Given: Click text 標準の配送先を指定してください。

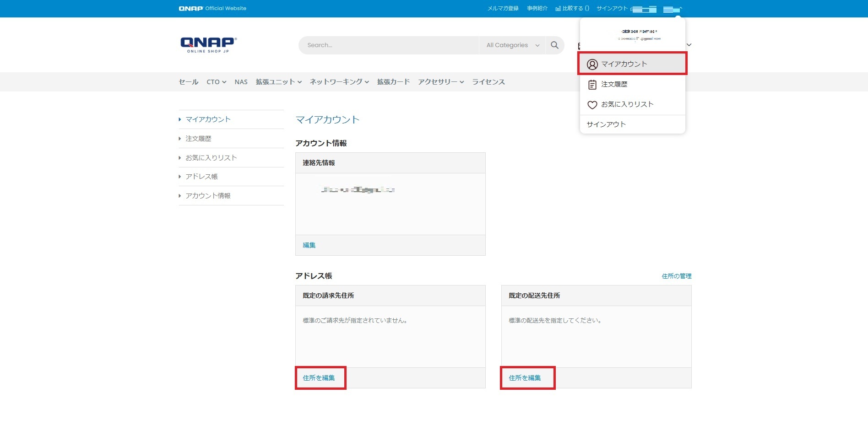Looking at the screenshot, I should click(x=555, y=320).
